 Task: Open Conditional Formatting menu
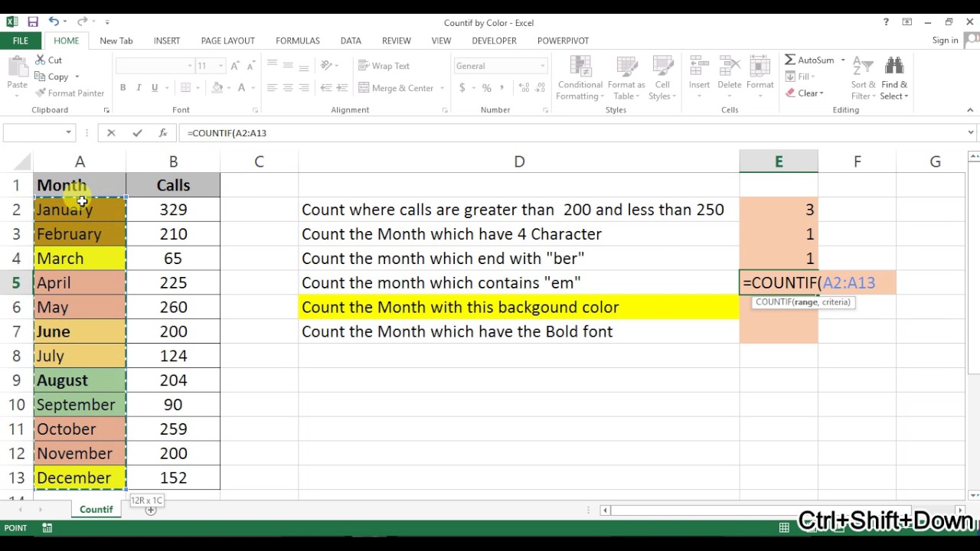[x=580, y=78]
